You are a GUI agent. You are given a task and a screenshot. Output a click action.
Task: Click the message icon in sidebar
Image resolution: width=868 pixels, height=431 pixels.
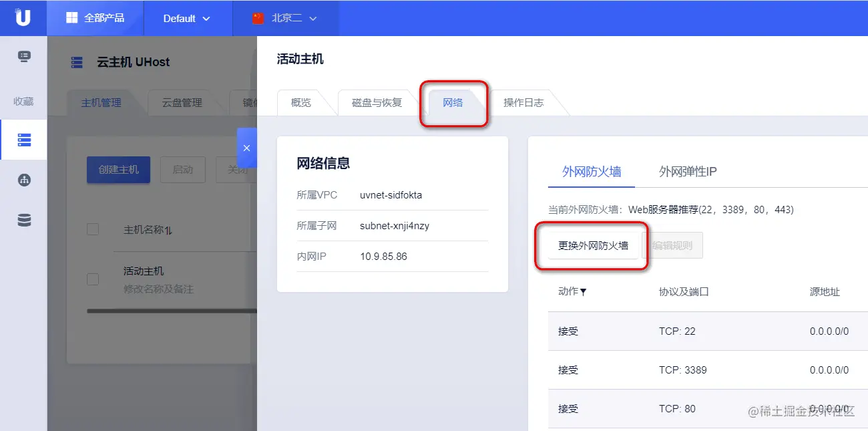[x=24, y=57]
